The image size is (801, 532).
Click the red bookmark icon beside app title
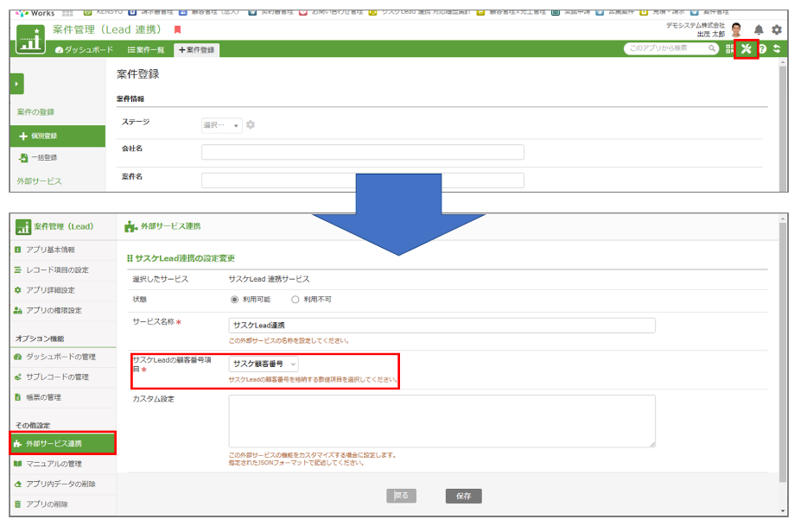(x=178, y=30)
